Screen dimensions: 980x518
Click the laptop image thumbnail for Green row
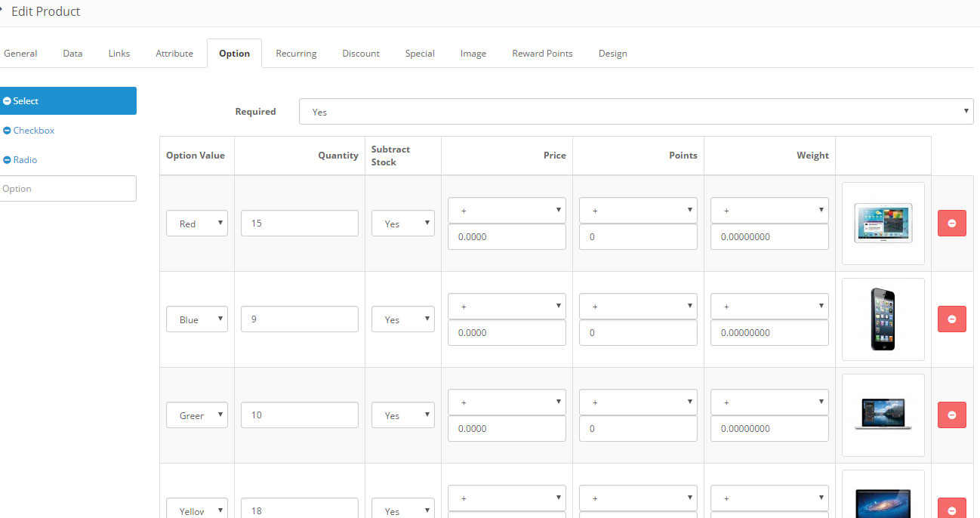pos(883,415)
